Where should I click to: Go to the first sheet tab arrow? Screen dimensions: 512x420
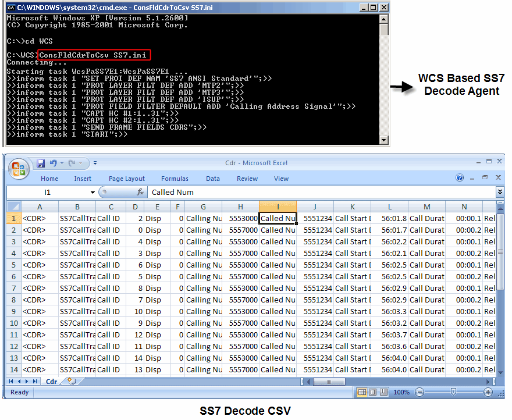pos(11,381)
